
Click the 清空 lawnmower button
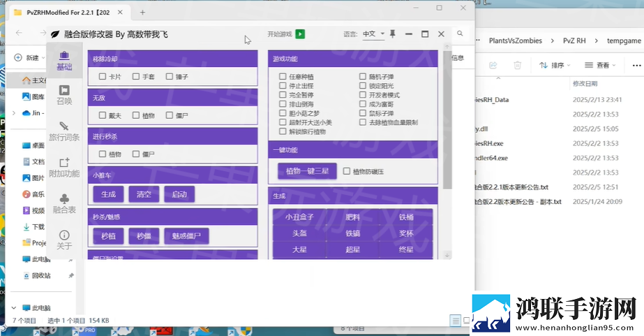click(x=144, y=194)
